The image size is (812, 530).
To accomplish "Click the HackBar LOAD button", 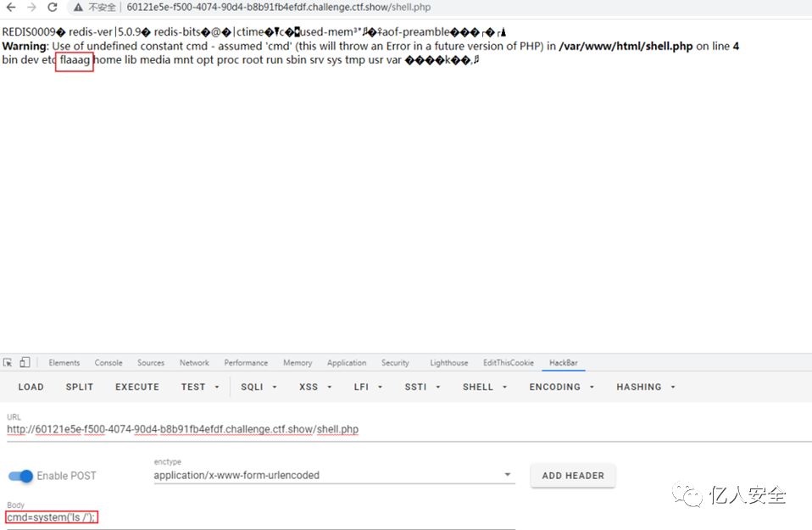I will pyautogui.click(x=31, y=387).
